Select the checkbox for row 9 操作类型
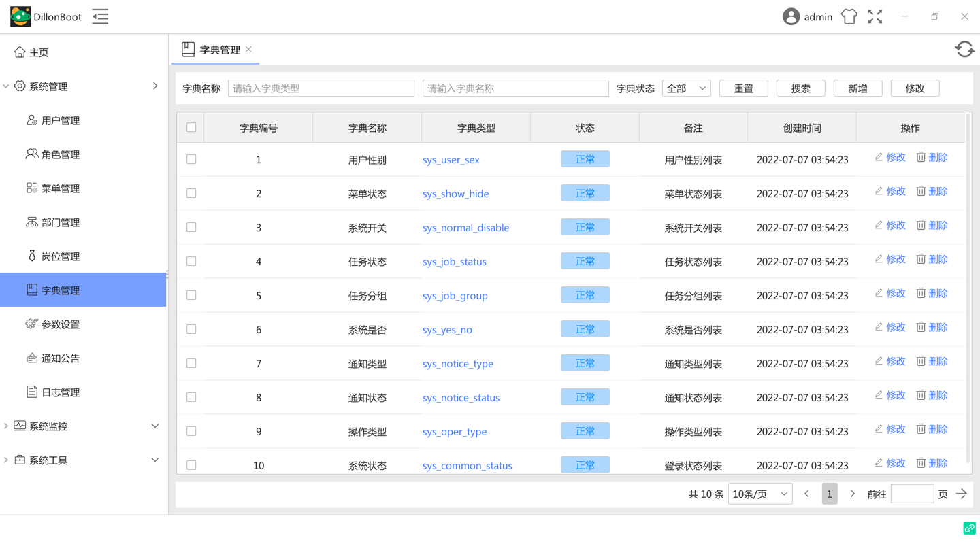The height and width of the screenshot is (542, 980). pyautogui.click(x=191, y=431)
